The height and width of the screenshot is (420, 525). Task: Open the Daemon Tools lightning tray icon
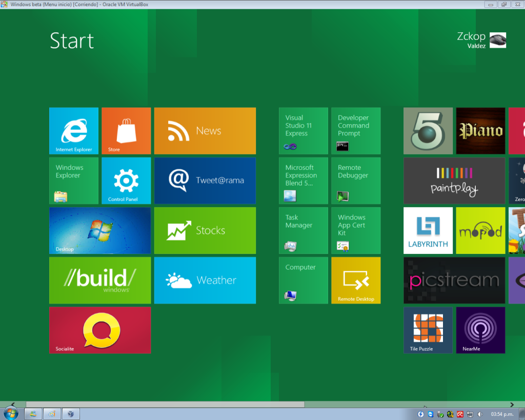[421, 414]
